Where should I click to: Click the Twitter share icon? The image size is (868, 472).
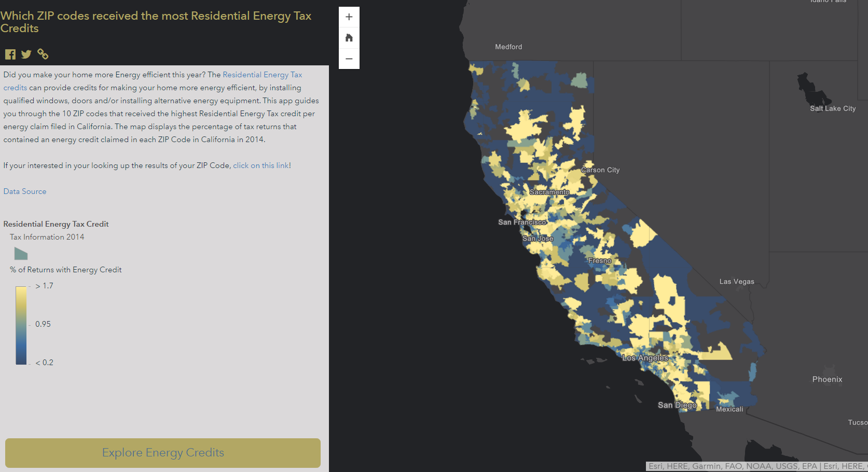coord(26,54)
